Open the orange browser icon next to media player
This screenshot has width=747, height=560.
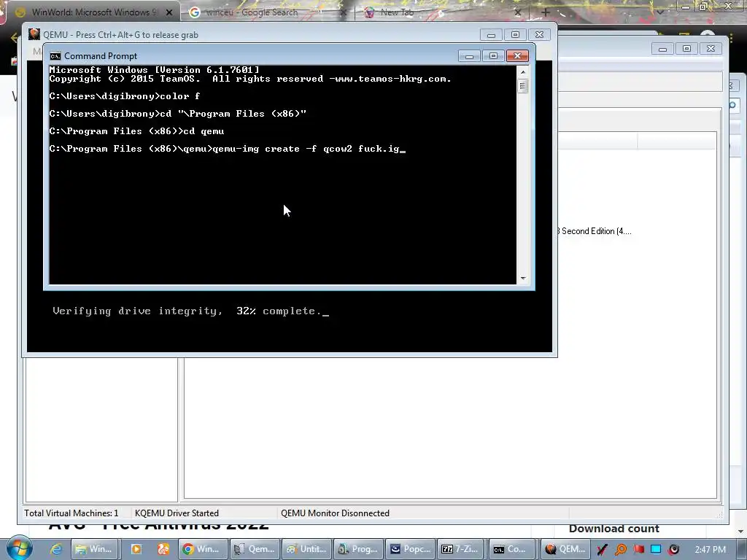tap(163, 549)
